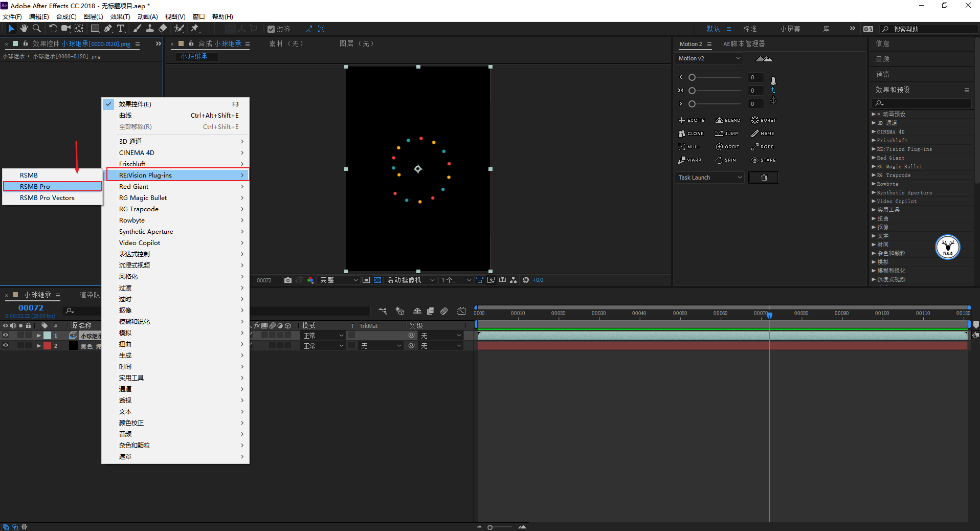980x531 pixels.
Task: Adjust the timeline zoom slider at bottom
Action: pos(499,527)
